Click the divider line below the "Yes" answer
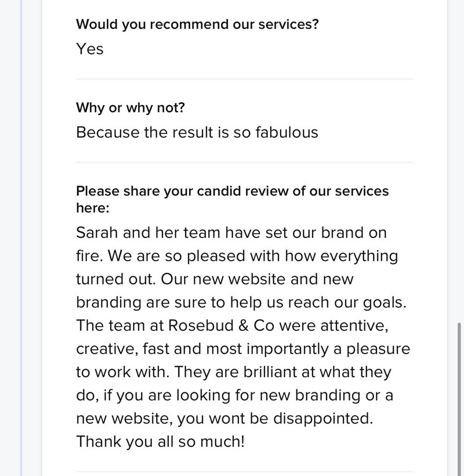 (244, 79)
